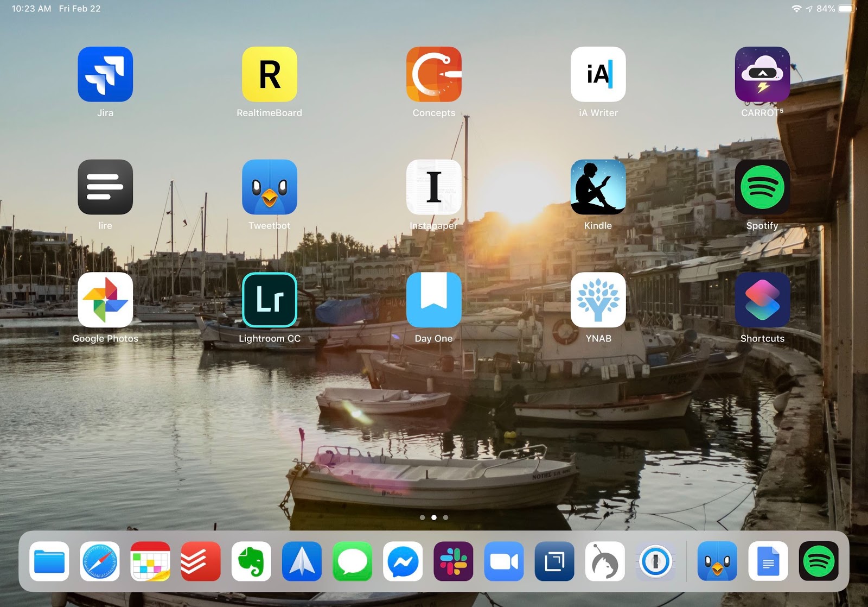Launch Tweetbot from the home screen grid
Image resolution: width=868 pixels, height=607 pixels.
pyautogui.click(x=270, y=187)
